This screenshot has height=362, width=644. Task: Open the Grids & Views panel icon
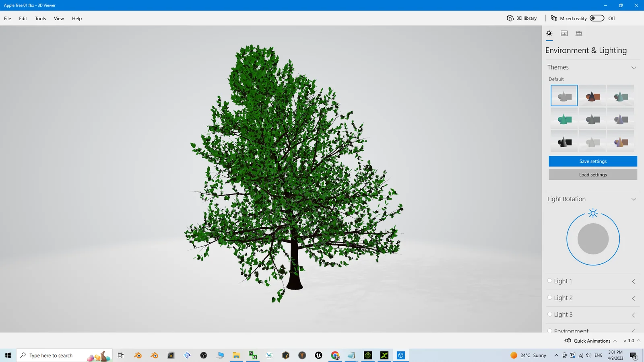[578, 34]
